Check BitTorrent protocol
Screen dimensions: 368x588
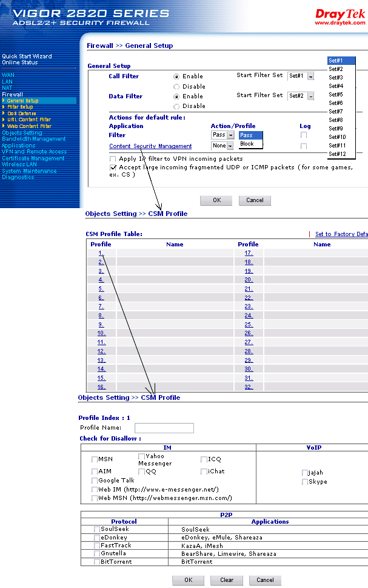click(x=97, y=562)
